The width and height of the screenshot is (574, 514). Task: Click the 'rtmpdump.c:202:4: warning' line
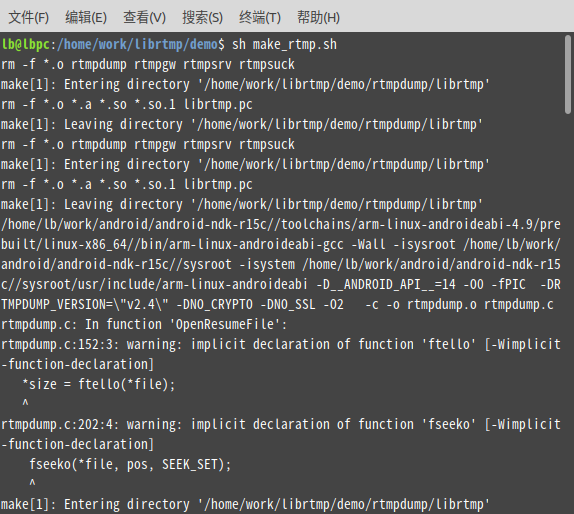[281, 424]
